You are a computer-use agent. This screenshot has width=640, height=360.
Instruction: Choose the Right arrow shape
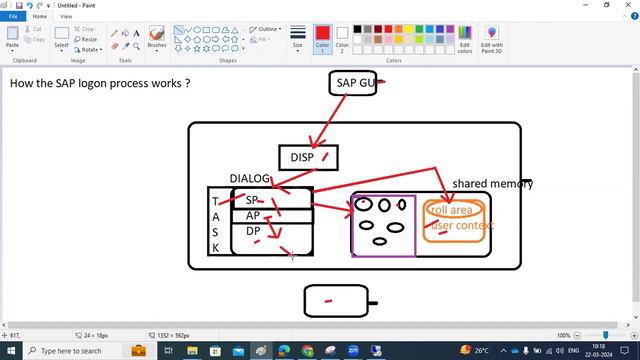tap(216, 39)
